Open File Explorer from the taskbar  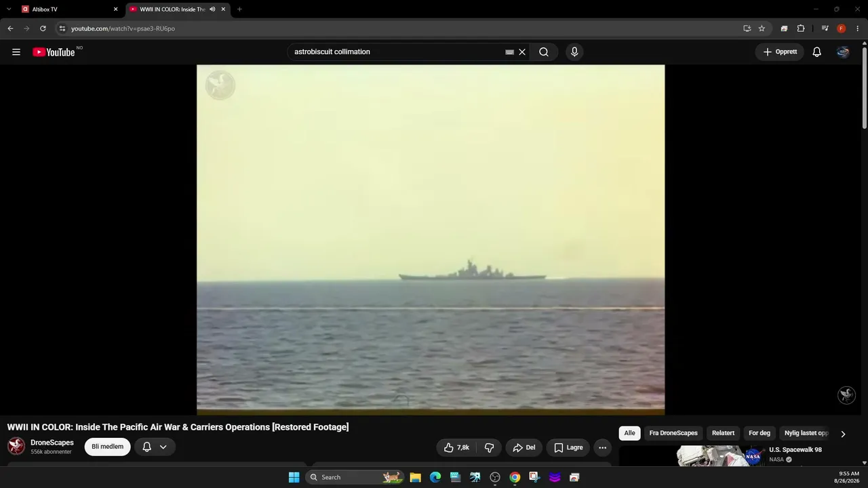pos(416,477)
